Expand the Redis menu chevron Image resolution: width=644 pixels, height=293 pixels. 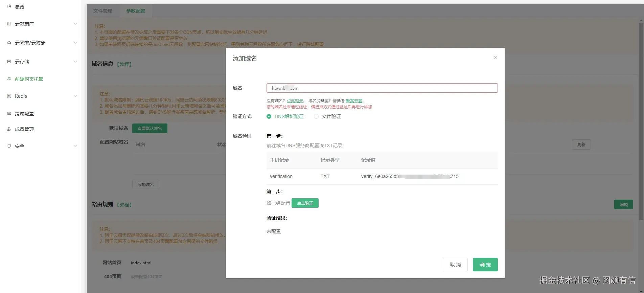[x=75, y=96]
